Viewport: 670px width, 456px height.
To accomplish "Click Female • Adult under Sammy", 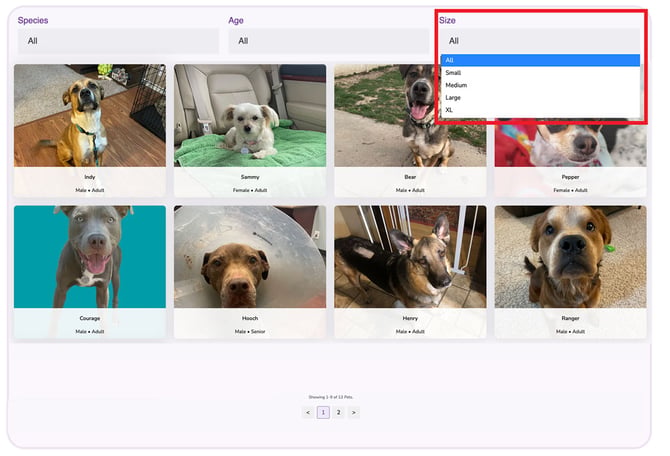I will coord(250,190).
